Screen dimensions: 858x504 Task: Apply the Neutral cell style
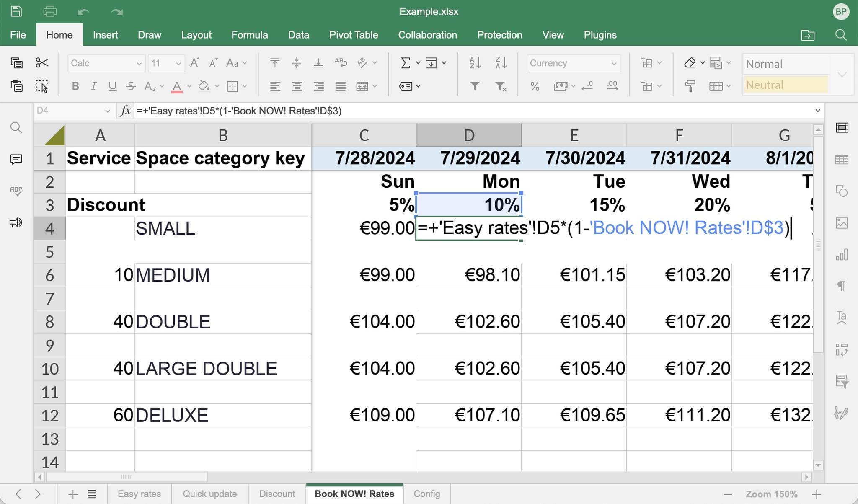coord(785,85)
